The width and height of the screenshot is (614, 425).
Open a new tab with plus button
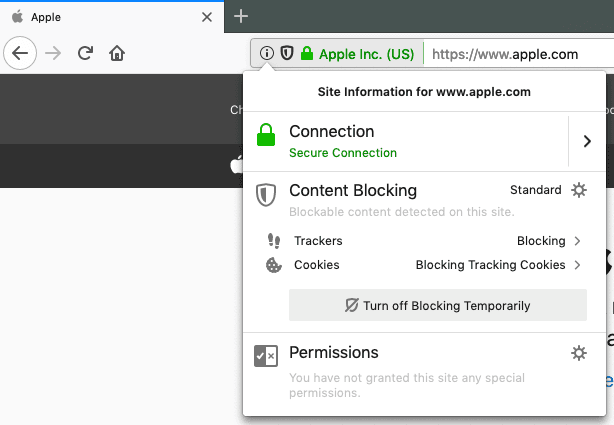click(x=240, y=16)
